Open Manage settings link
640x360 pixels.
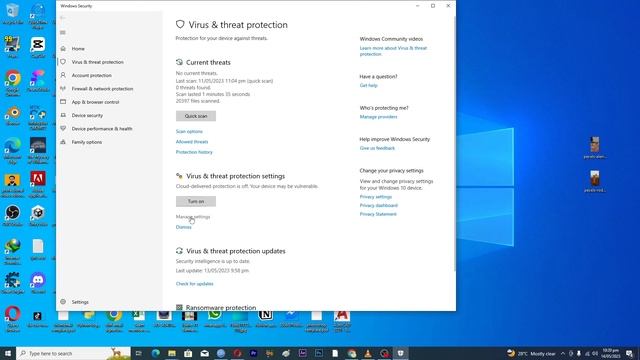[x=193, y=217]
